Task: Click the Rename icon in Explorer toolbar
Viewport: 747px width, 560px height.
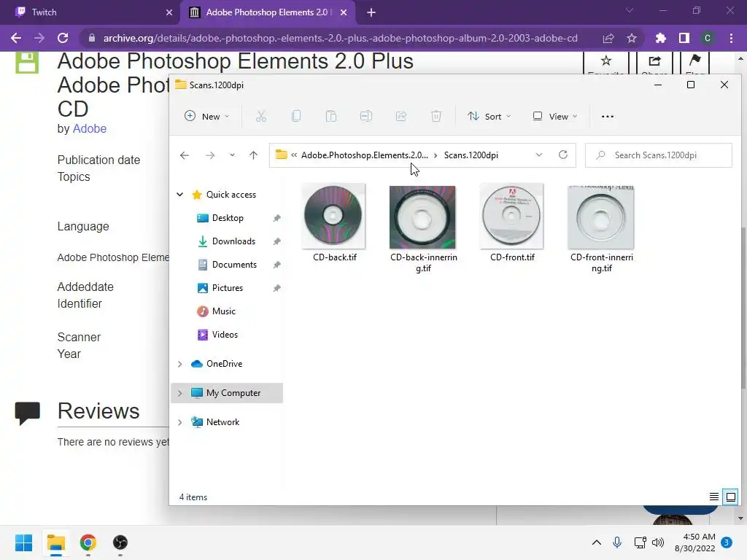Action: click(x=366, y=116)
